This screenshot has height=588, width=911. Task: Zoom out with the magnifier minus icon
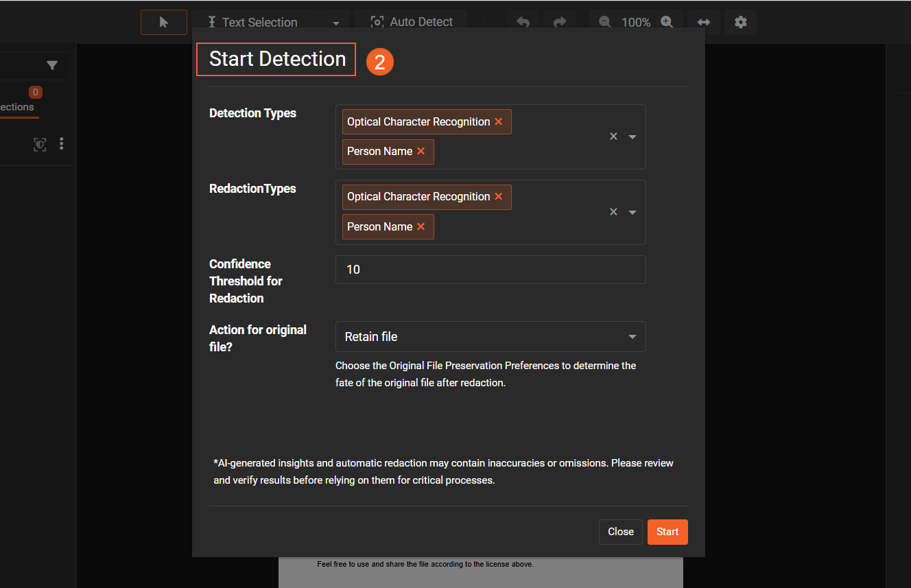point(604,22)
